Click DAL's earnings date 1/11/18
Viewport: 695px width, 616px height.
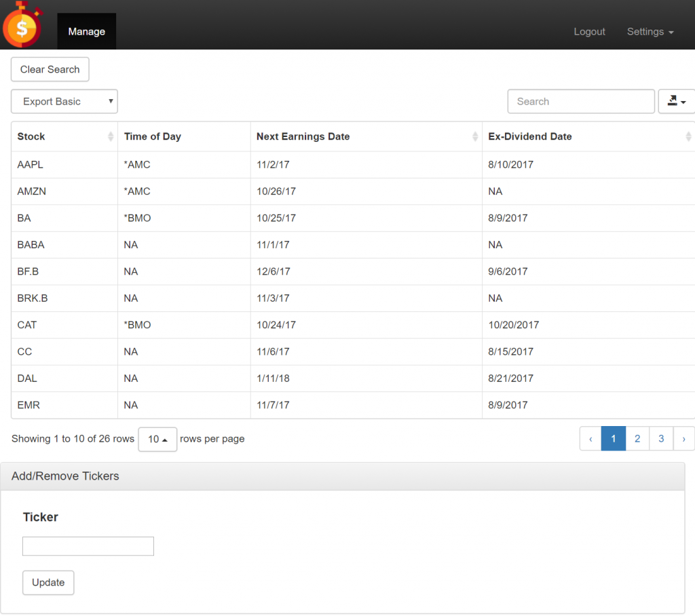pos(273,379)
